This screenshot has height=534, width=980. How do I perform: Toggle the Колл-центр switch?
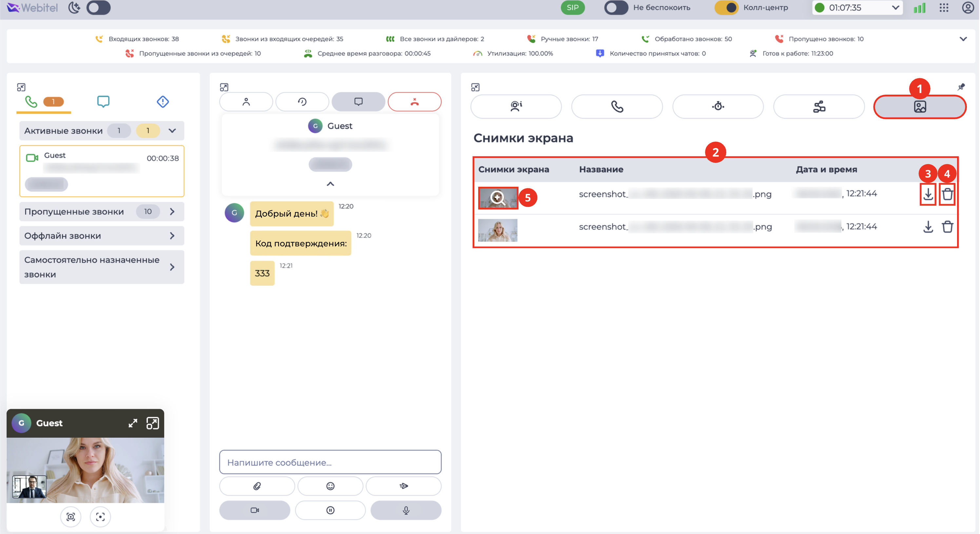(x=726, y=8)
